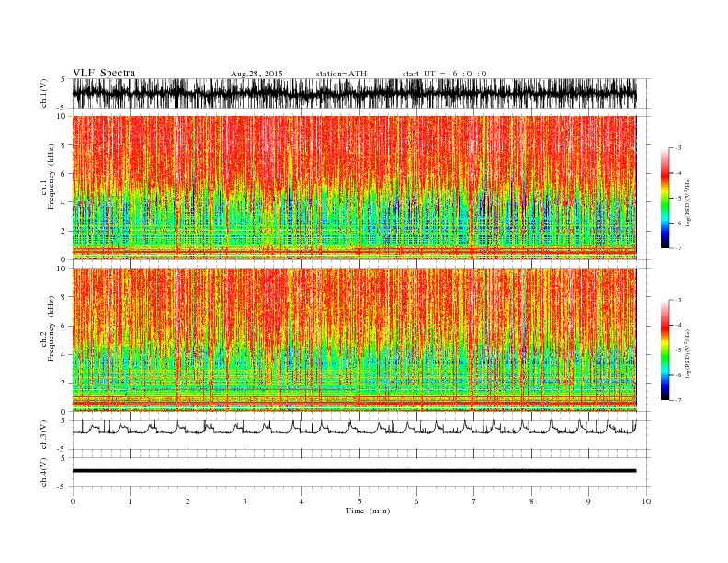Click the "ch.4(V)" axis label
The height and width of the screenshot is (563, 728).
tap(44, 472)
